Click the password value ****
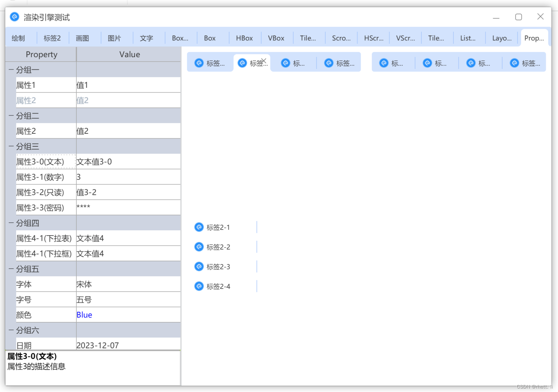The height and width of the screenshot is (392, 558). 128,208
